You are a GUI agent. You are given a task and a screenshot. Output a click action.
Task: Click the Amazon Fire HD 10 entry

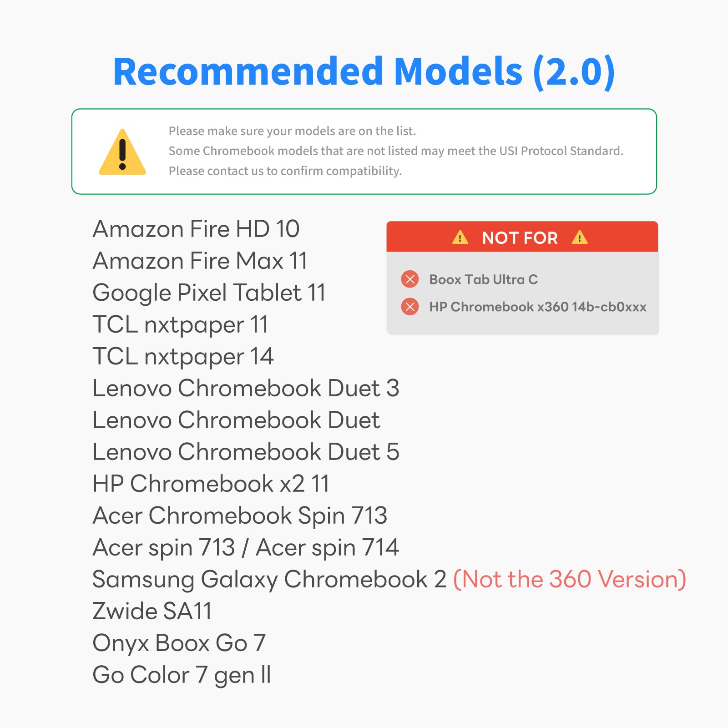click(x=196, y=228)
